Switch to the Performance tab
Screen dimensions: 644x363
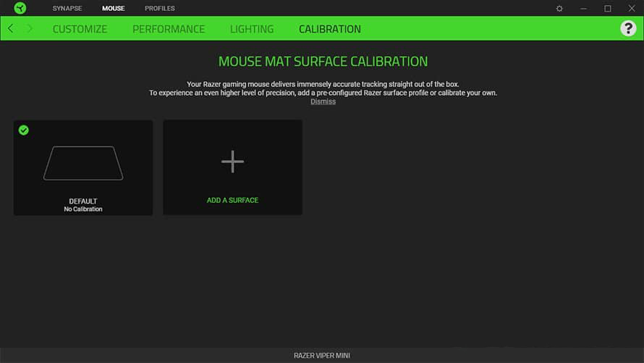[169, 29]
